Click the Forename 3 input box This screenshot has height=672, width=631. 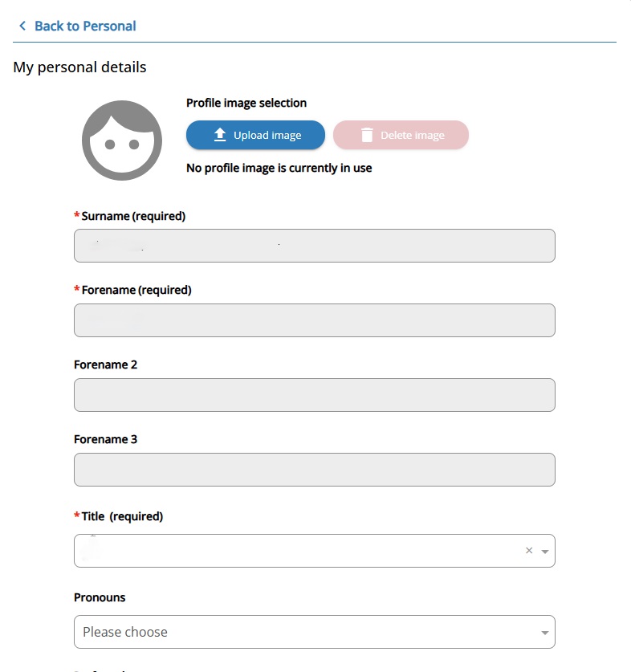[x=314, y=470]
